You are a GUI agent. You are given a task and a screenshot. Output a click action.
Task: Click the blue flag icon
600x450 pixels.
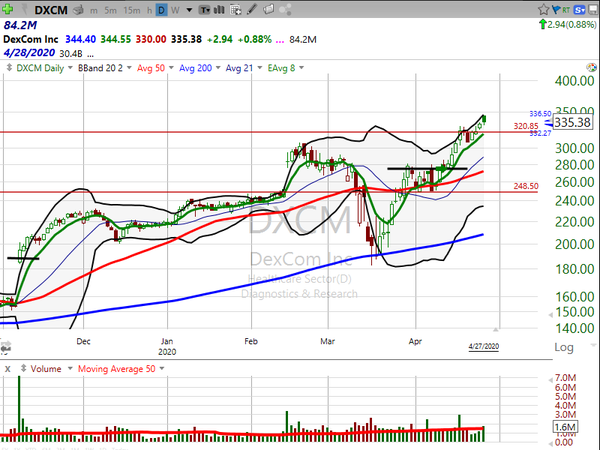coord(556,9)
